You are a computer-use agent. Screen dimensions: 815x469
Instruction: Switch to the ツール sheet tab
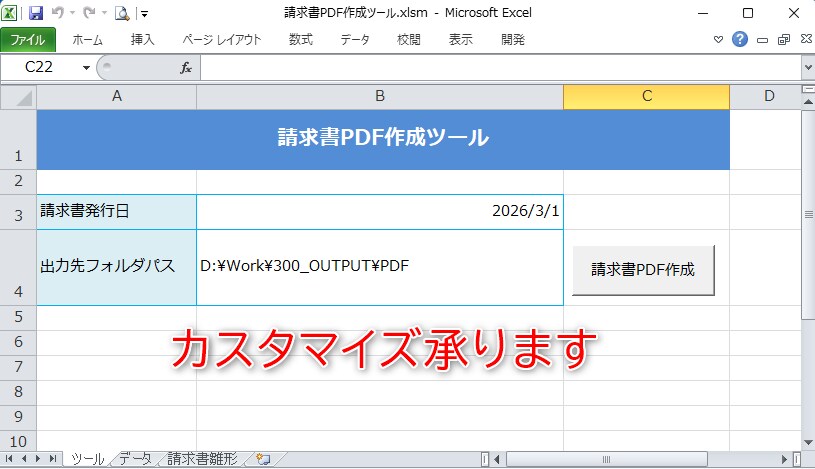(x=87, y=459)
